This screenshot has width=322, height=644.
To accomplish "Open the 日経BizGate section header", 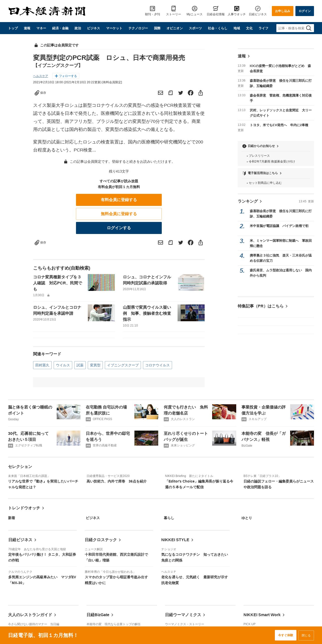I will point(100,615).
